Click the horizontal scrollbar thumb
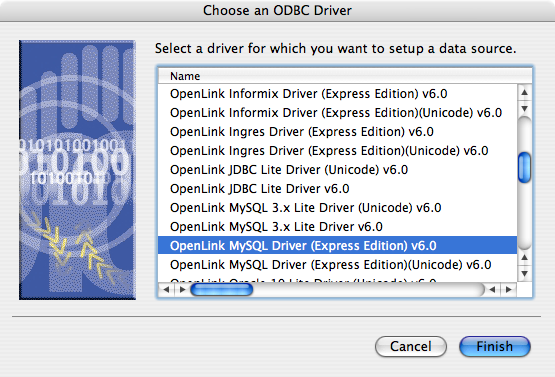 tap(222, 290)
